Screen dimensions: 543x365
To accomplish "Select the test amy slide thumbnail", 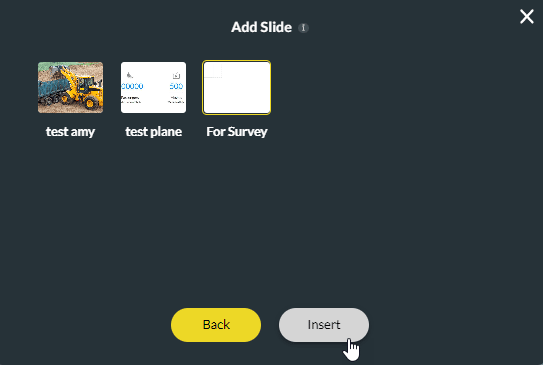I will click(x=70, y=87).
